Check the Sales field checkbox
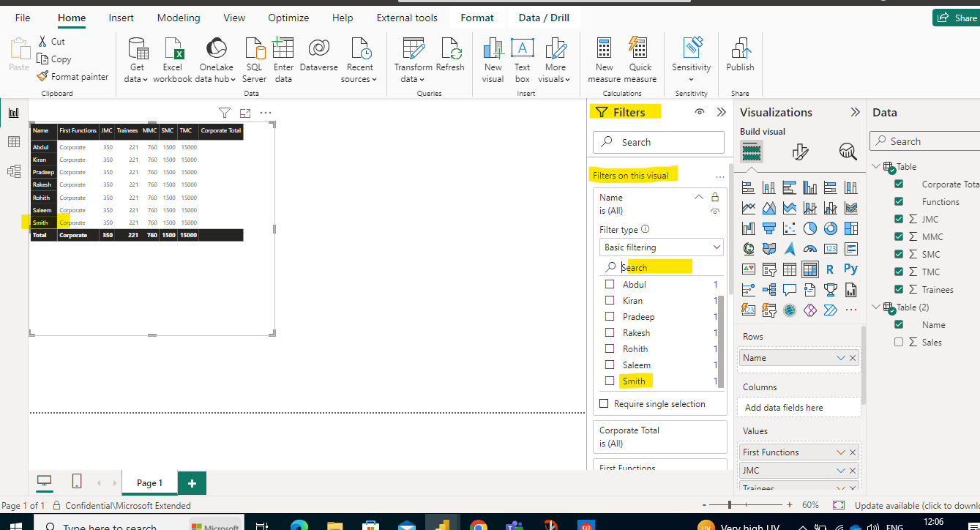980x530 pixels. 899,342
